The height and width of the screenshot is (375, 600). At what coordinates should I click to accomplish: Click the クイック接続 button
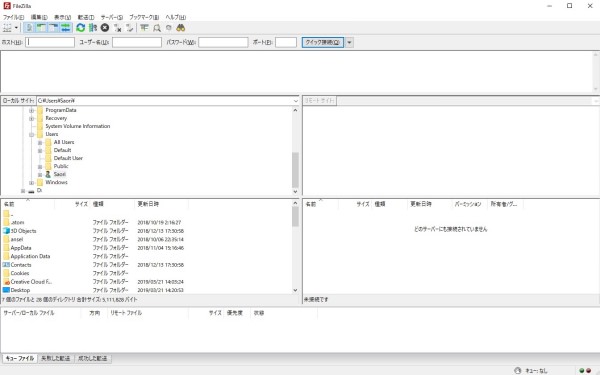coord(323,42)
